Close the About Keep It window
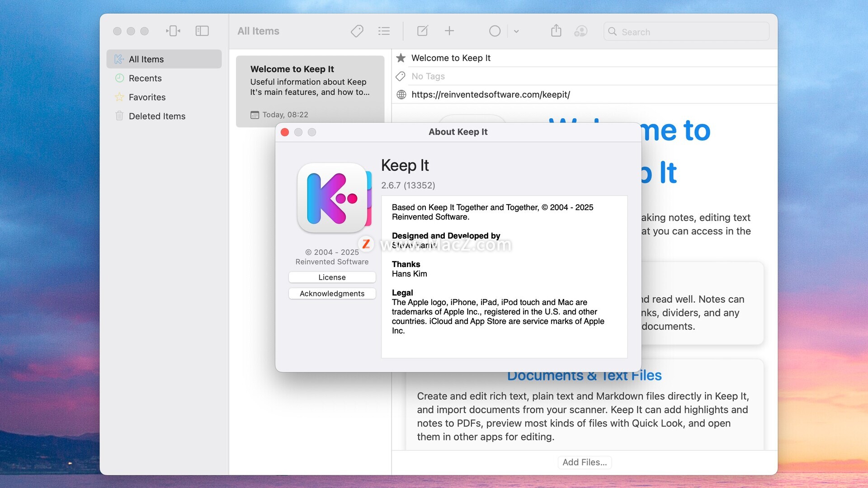 (x=285, y=132)
